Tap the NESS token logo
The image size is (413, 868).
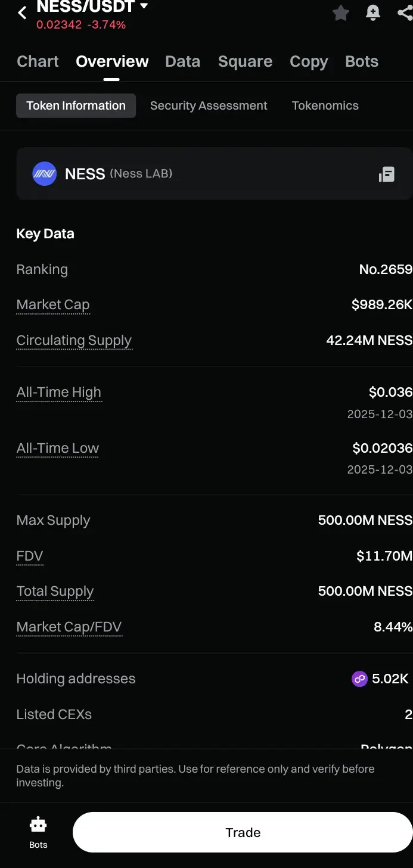pos(44,174)
